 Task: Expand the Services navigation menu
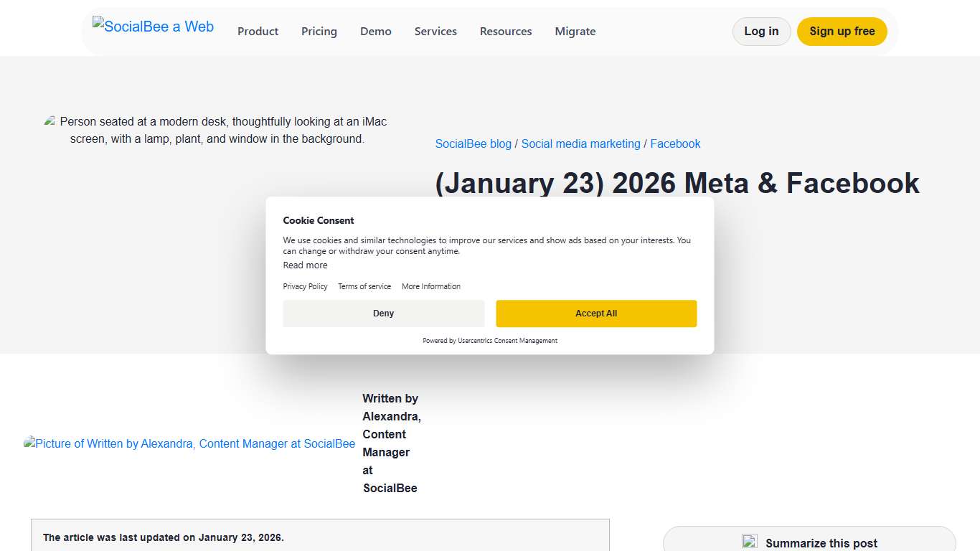pyautogui.click(x=435, y=32)
